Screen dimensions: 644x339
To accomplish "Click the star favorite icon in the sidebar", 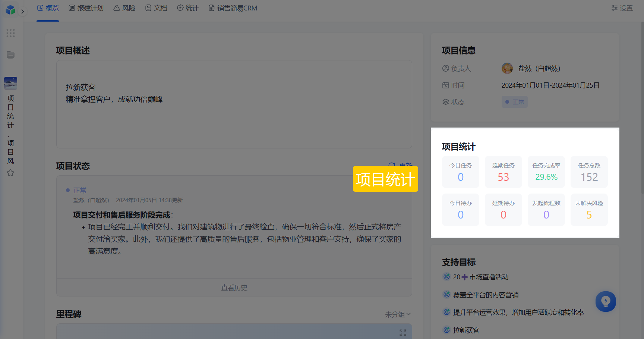I will point(10,173).
